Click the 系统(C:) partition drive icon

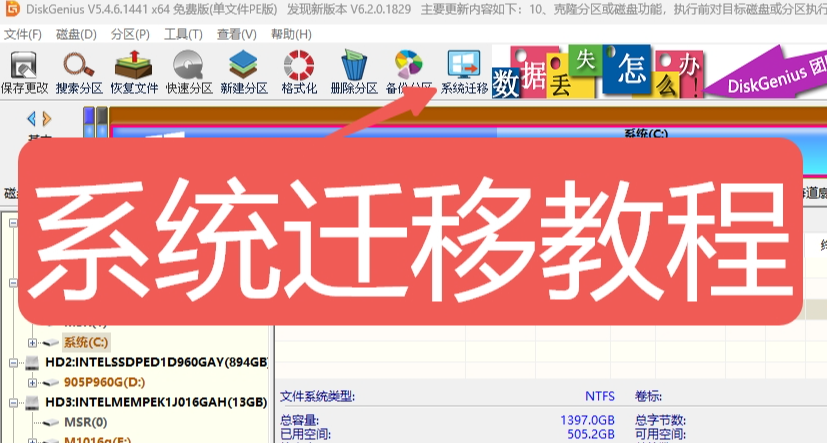point(51,343)
